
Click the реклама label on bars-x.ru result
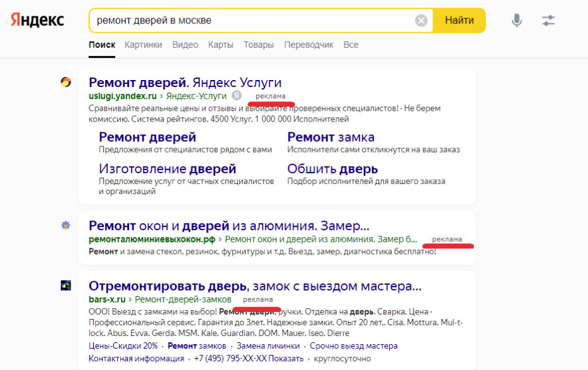tap(257, 299)
